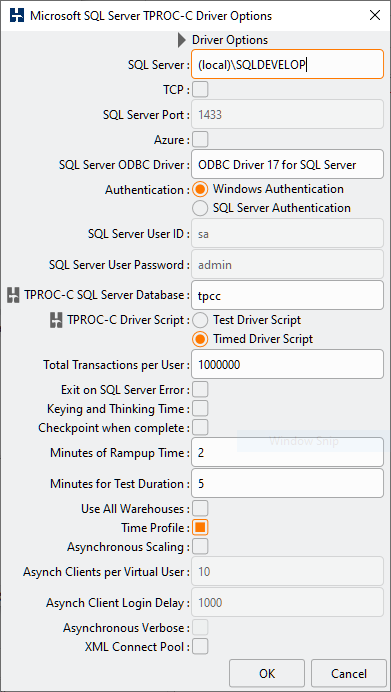Screen dimensions: 391x692
Task: Click Asynch Clients per Virtual User field
Action: [288, 572]
